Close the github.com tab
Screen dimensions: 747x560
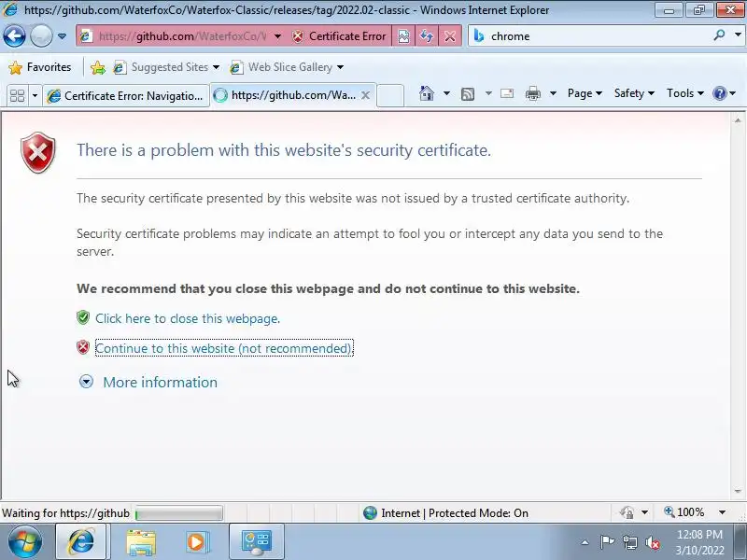point(365,95)
